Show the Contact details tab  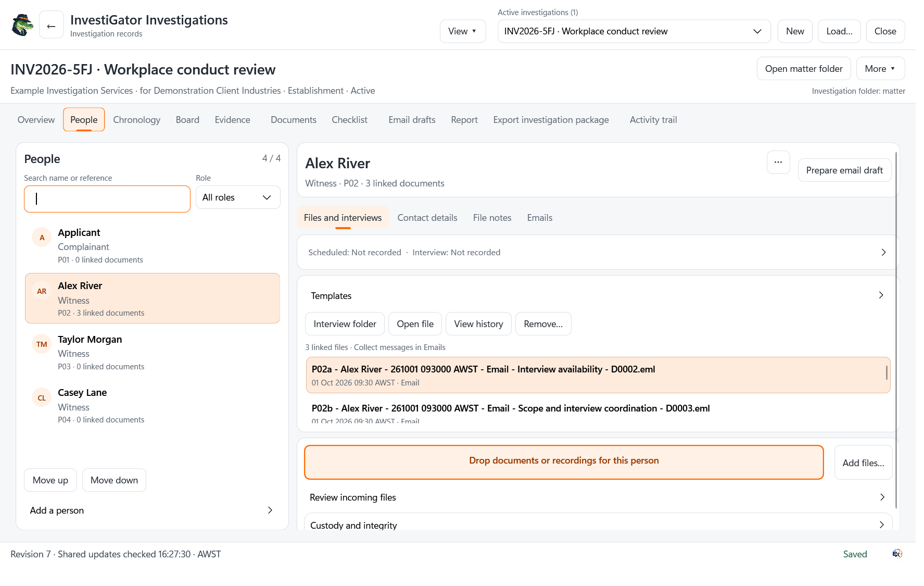point(427,218)
